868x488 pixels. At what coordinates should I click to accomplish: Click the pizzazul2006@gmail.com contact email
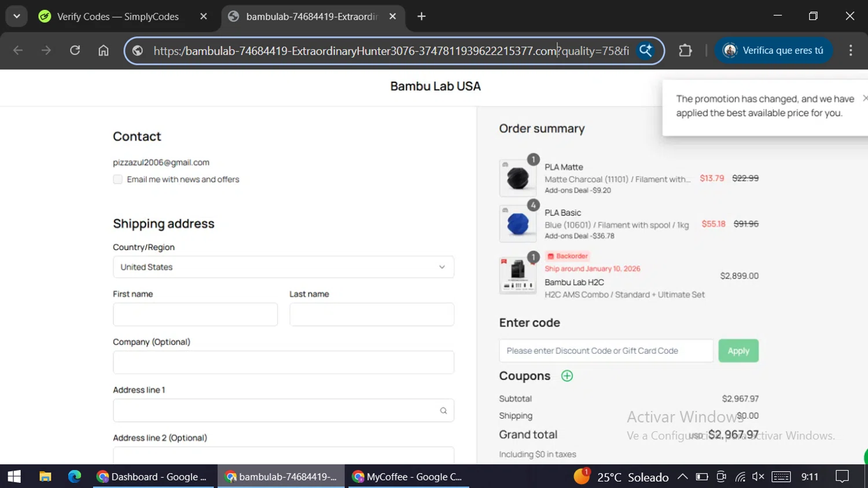pos(161,163)
